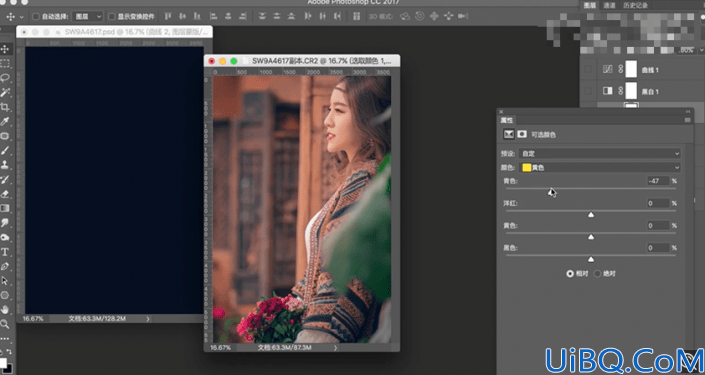Open the Move tool preset picker arrow
The image size is (705, 375).
(21, 17)
